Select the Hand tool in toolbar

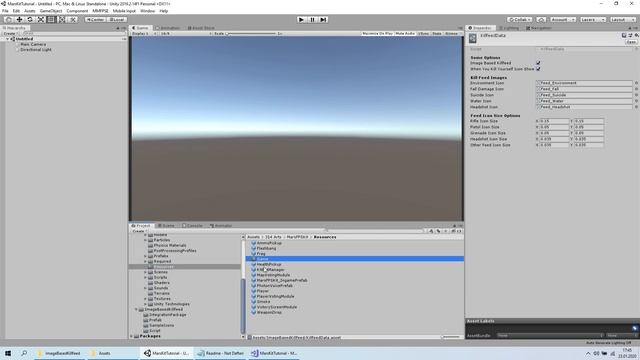pos(8,19)
